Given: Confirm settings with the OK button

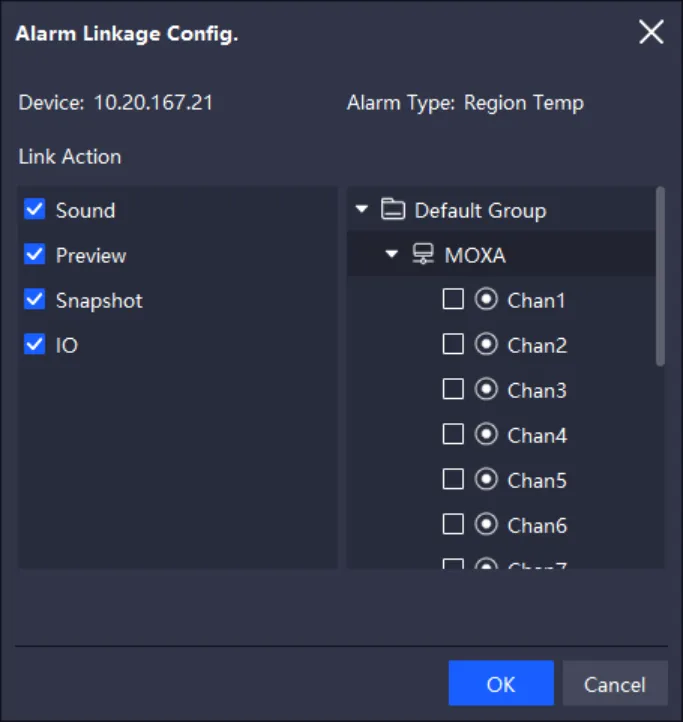Looking at the screenshot, I should point(500,684).
